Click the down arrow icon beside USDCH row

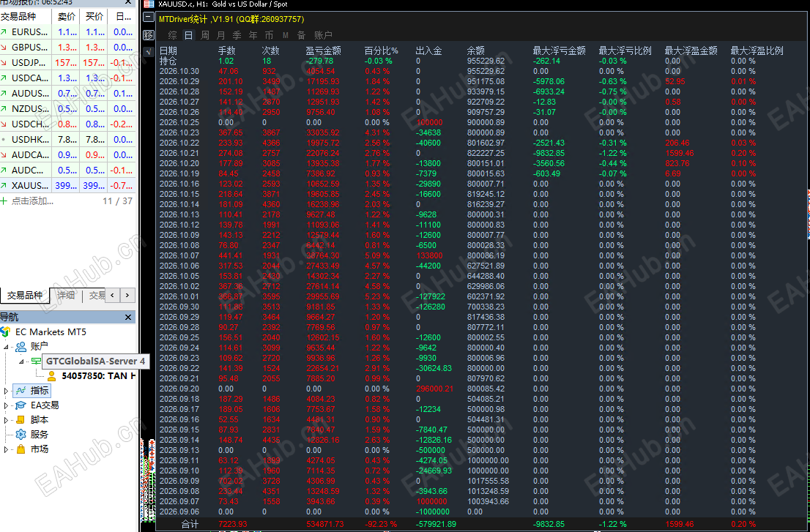[4, 124]
